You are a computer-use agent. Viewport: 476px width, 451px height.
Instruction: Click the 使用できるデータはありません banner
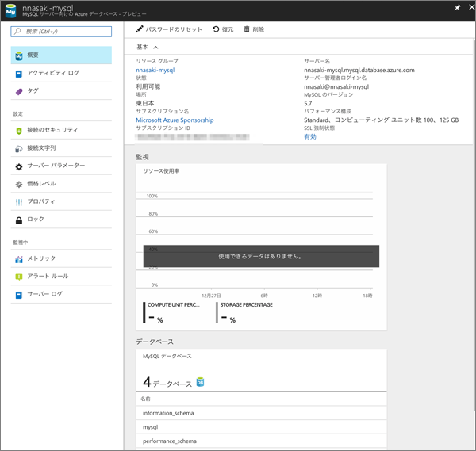click(x=261, y=256)
